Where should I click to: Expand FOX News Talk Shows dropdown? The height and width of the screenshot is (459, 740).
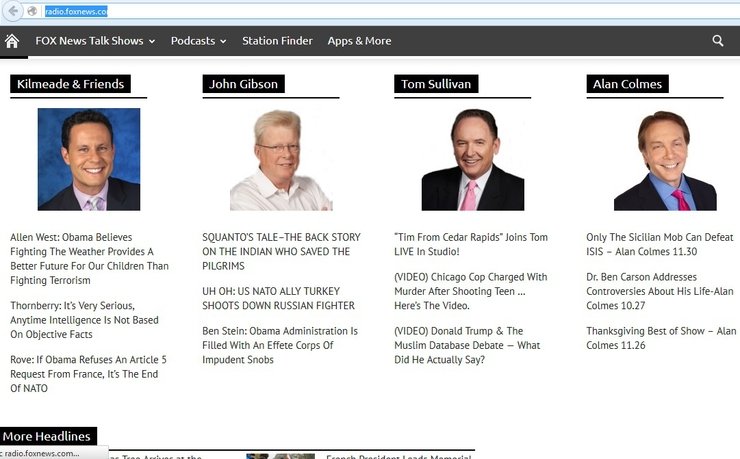pos(95,41)
